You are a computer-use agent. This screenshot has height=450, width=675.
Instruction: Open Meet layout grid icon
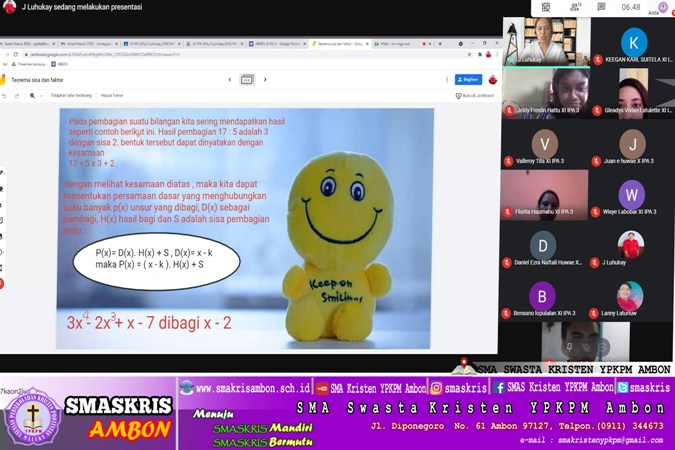546,7
